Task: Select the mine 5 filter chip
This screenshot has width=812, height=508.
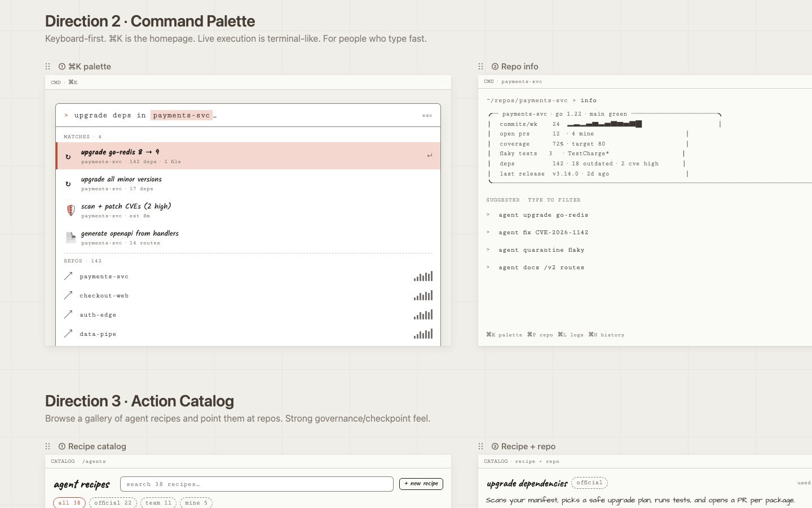Action: [196, 503]
